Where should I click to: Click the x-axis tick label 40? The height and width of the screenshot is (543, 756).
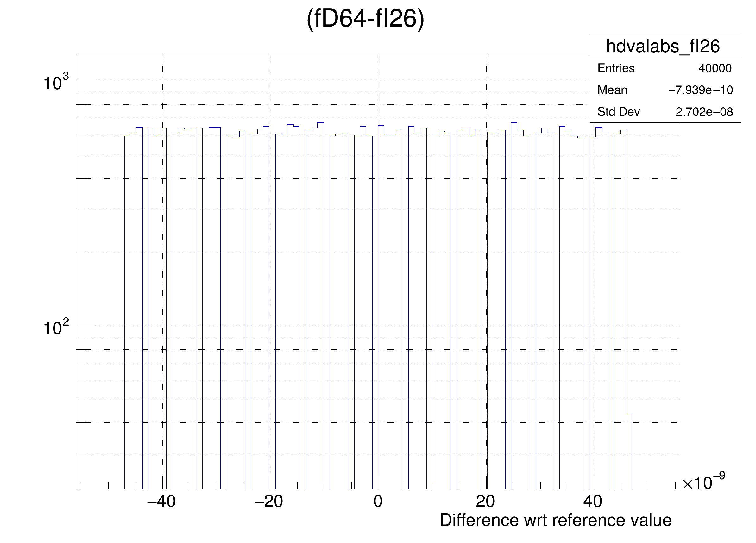593,502
